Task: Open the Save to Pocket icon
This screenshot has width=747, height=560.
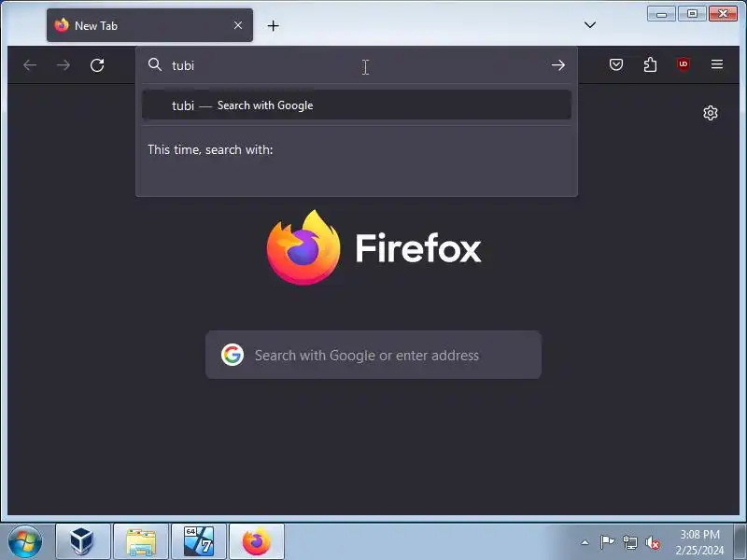Action: click(x=616, y=64)
